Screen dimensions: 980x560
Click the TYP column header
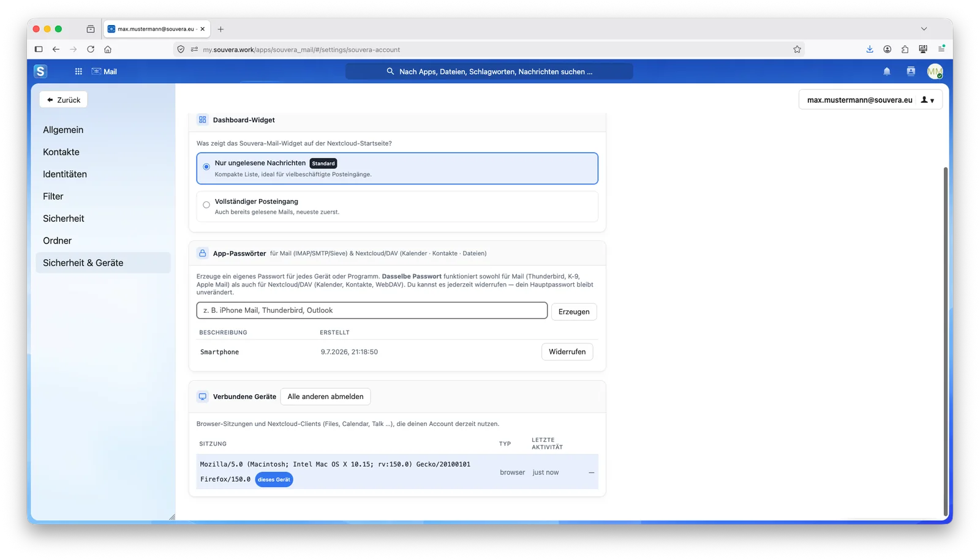(505, 444)
